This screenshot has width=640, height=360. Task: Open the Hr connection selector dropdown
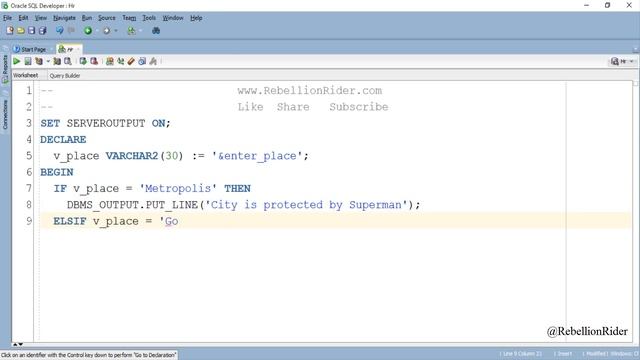[x=623, y=61]
